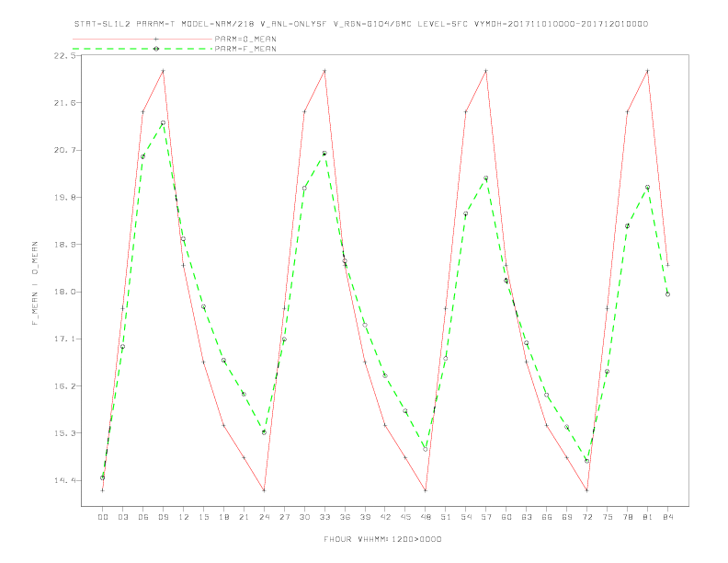728x563 pixels.
Task: Click MODEL=NAM/218 in the chart title
Action: tap(218, 24)
